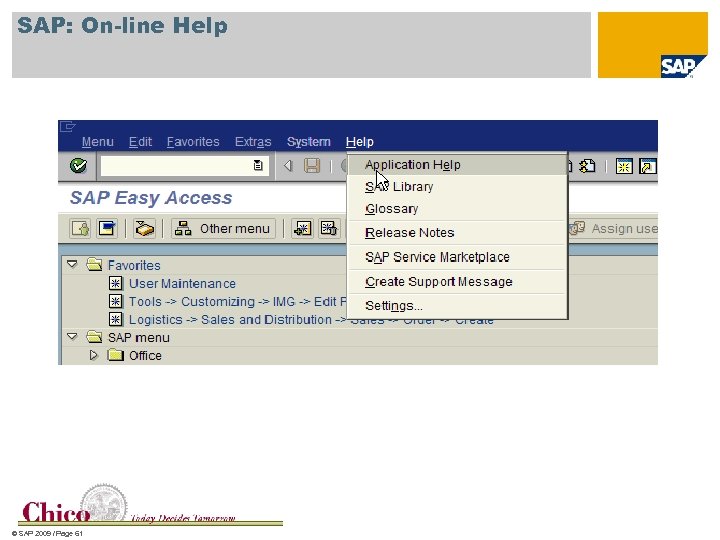Click the Create shortcut icon
This screenshot has width=720, height=540.
click(647, 166)
